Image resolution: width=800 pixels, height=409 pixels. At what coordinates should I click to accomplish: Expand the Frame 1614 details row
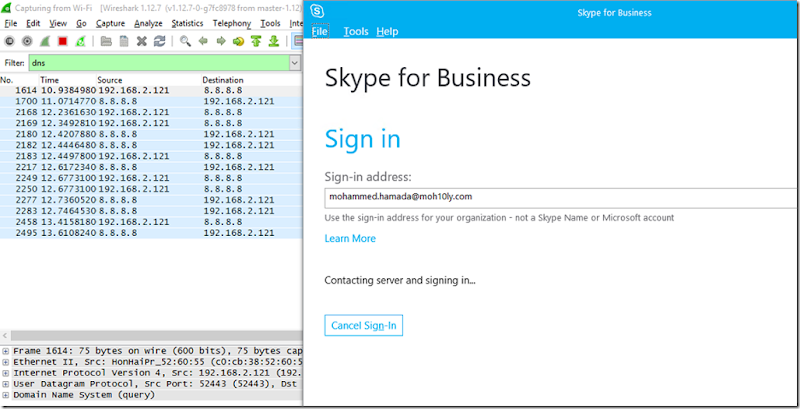click(6, 351)
